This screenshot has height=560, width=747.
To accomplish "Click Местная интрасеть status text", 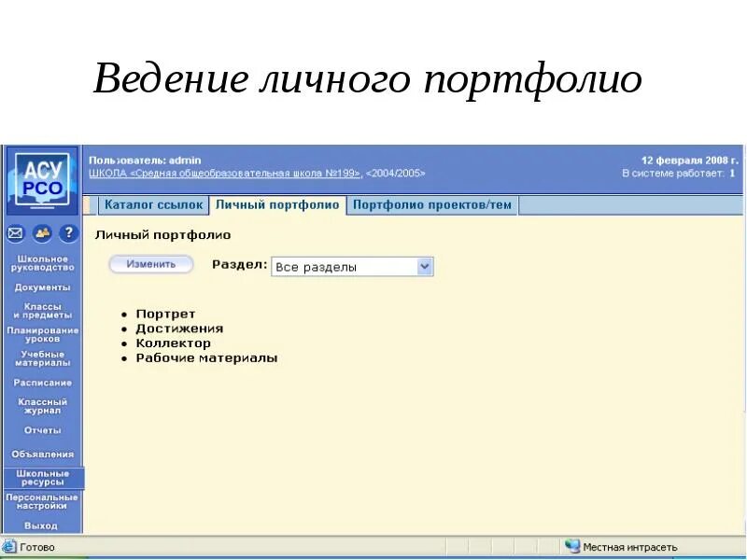I will click(629, 547).
